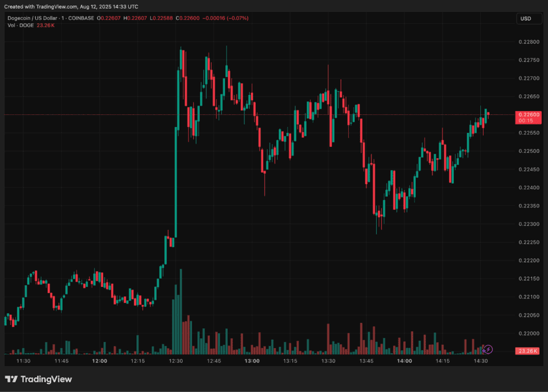Click the 0.22650 price axis label
The width and height of the screenshot is (548, 392).
(529, 96)
